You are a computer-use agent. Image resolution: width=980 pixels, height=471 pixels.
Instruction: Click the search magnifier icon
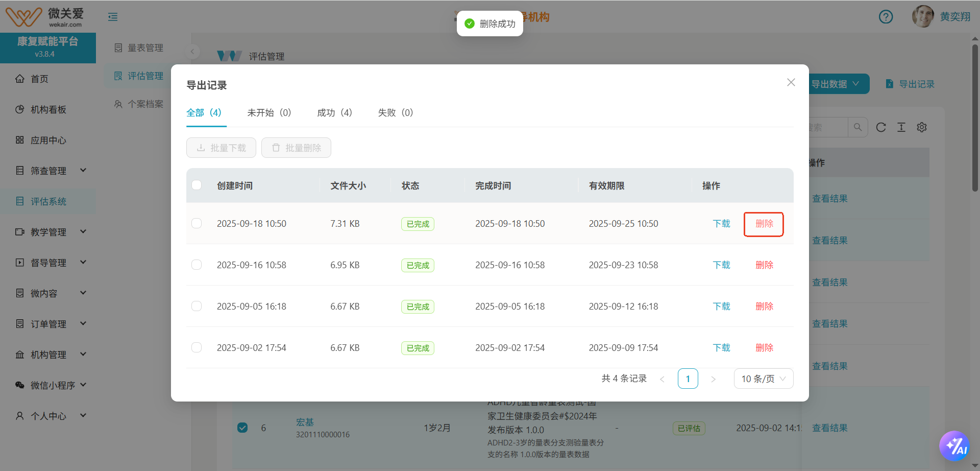tap(857, 127)
